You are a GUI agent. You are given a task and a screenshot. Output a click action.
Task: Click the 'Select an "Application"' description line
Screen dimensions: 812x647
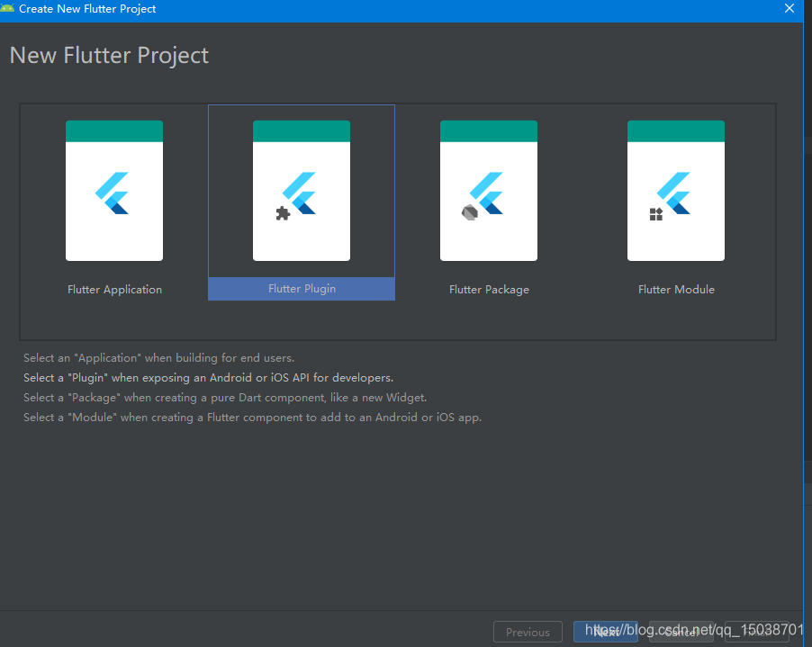coord(158,358)
